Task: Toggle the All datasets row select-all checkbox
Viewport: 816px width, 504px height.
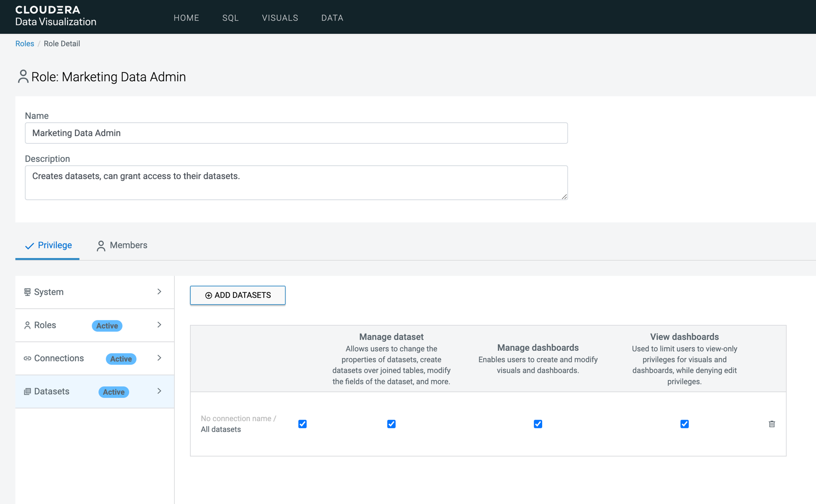Action: (302, 424)
